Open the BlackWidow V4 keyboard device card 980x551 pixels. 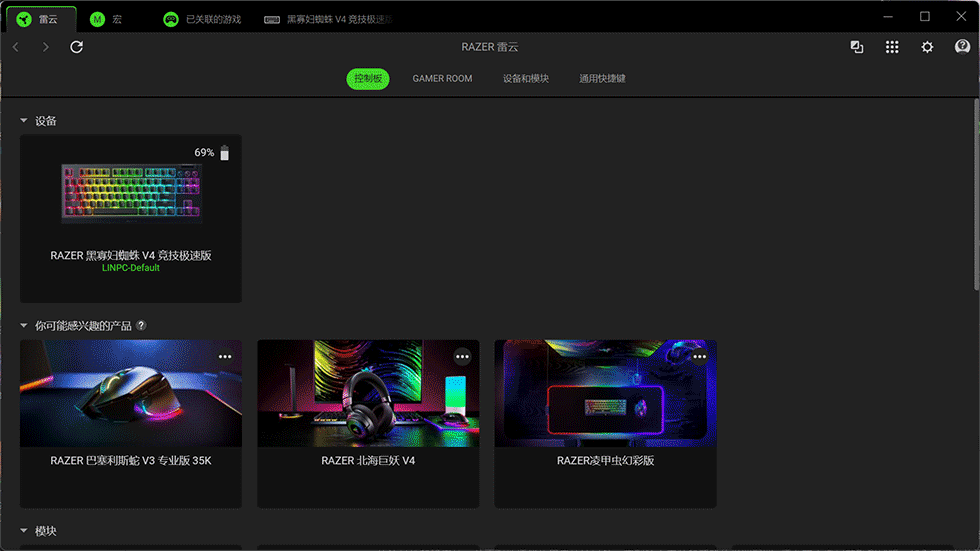click(x=131, y=219)
